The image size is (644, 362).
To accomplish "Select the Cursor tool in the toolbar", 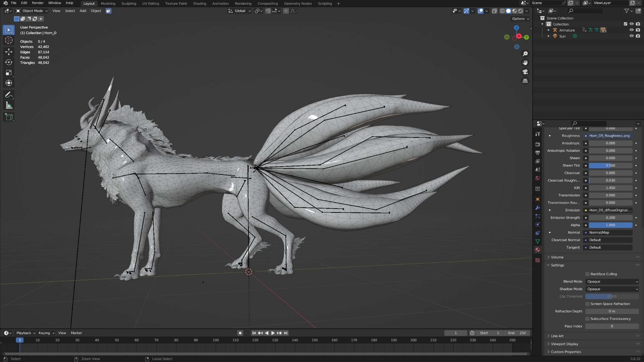I will [9, 40].
